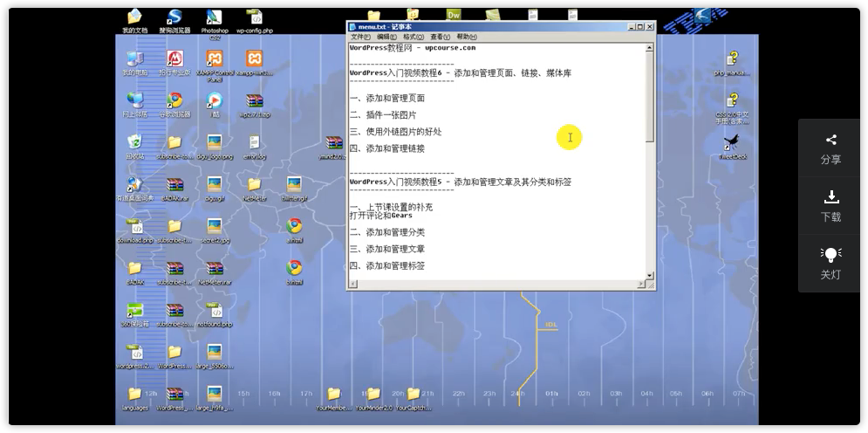Select the NetMeter folder icon
868x433 pixels.
pos(255,189)
